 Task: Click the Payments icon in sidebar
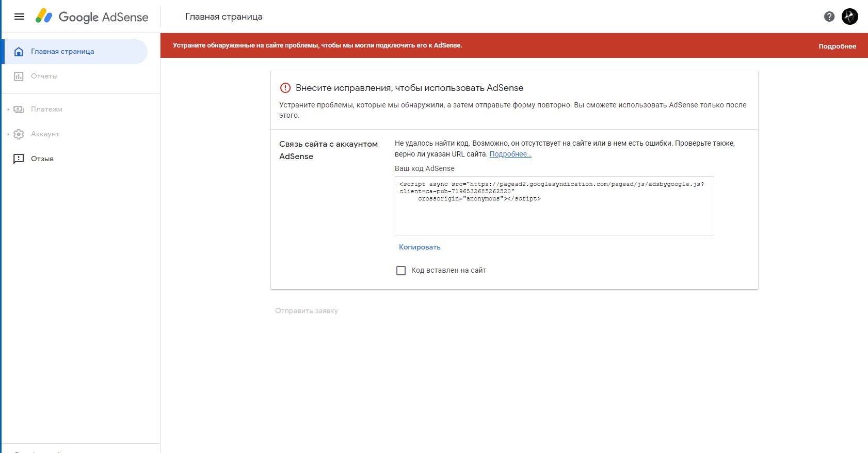(19, 110)
